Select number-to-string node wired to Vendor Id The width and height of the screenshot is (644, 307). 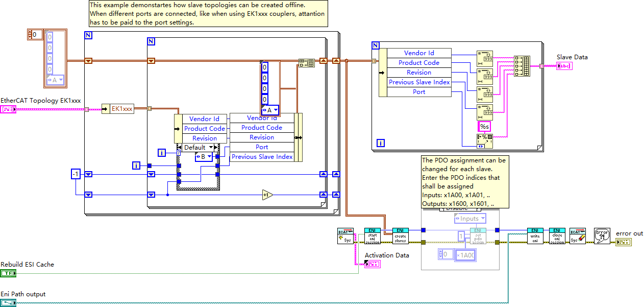tap(485, 58)
